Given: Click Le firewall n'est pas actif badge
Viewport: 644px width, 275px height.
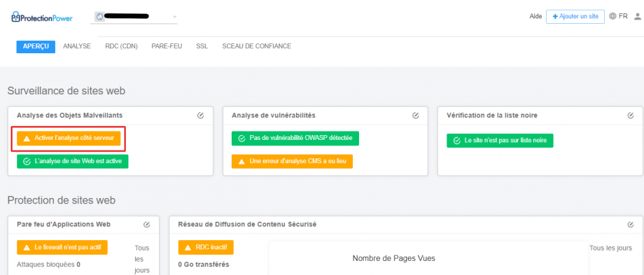Looking at the screenshot, I should (x=62, y=248).
